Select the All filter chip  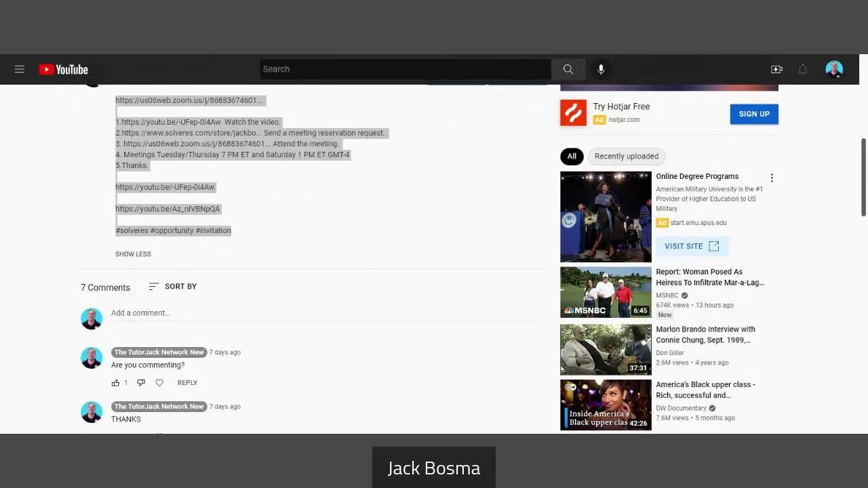(572, 157)
